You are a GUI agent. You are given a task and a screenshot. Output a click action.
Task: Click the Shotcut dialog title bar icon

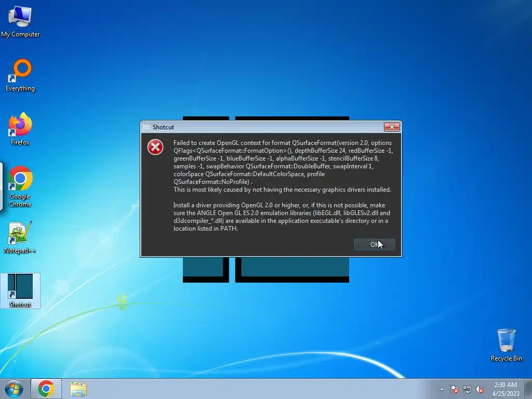click(x=146, y=127)
